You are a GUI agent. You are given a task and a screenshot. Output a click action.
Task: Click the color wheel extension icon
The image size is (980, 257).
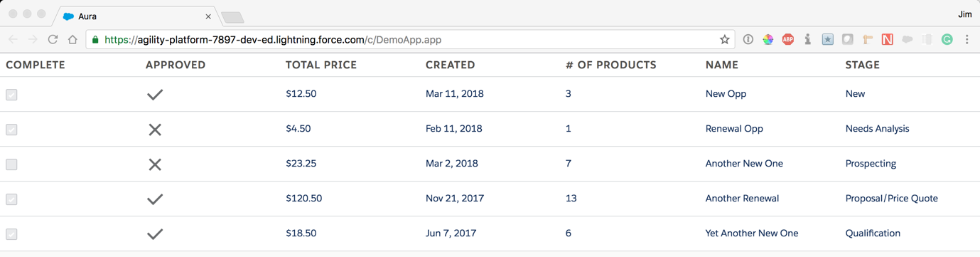tap(768, 40)
